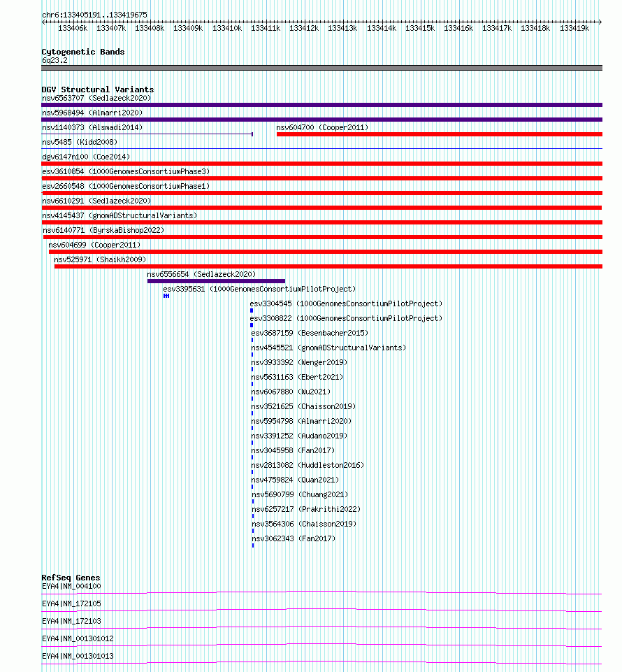Screen dimensions: 622x672
Task: Open variant nsv3391252 (Audano2019)
Action: click(x=299, y=436)
